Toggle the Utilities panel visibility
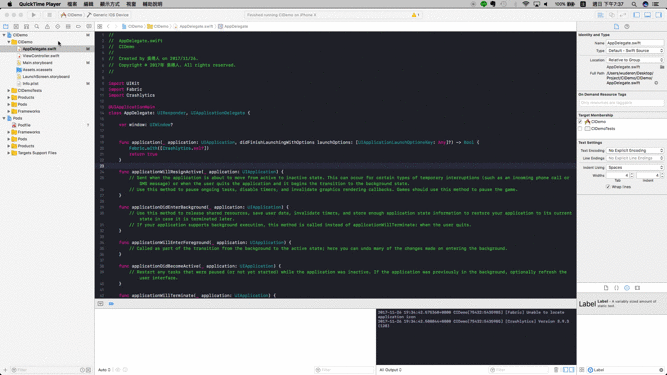Image resolution: width=667 pixels, height=375 pixels. (658, 15)
